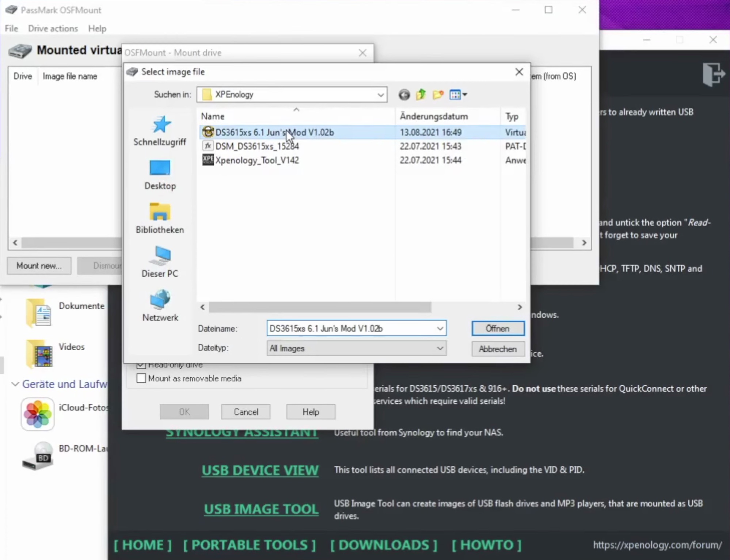Open the Drive actions menu
730x560 pixels.
pyautogui.click(x=53, y=28)
